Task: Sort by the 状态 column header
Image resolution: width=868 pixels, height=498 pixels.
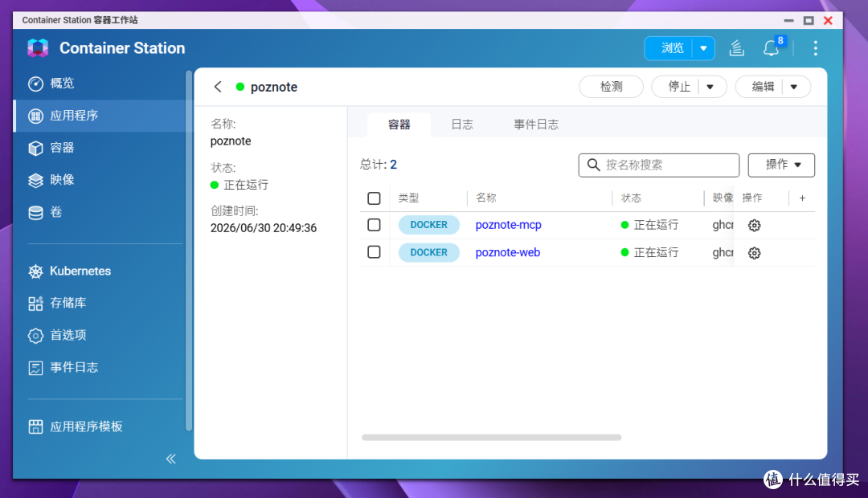Action: click(631, 198)
